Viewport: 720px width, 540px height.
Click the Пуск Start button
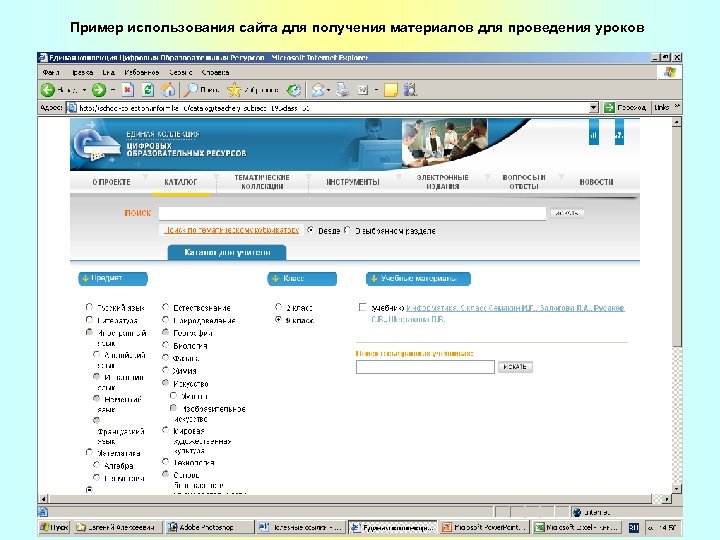point(54,527)
